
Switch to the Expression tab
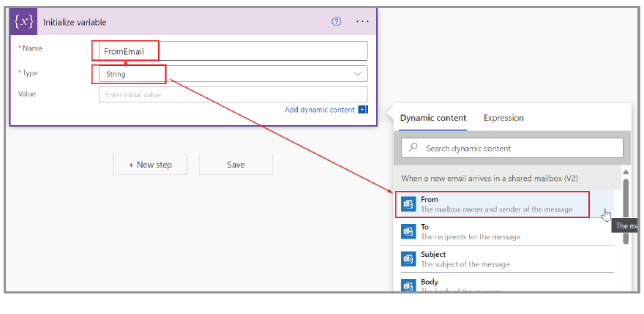tap(503, 118)
